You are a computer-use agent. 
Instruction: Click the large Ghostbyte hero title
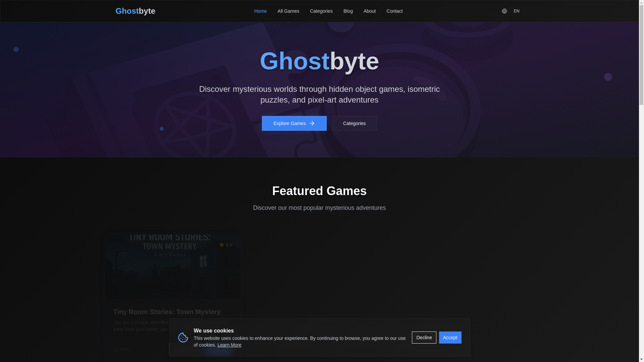click(319, 61)
